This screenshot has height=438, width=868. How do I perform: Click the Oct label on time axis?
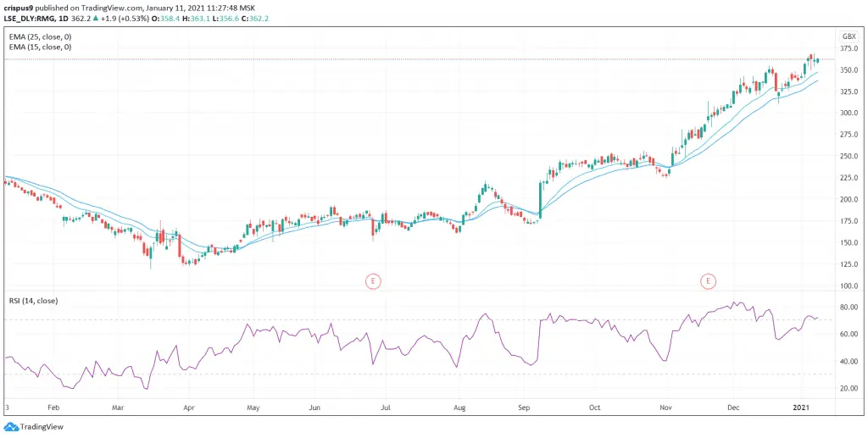(x=594, y=408)
